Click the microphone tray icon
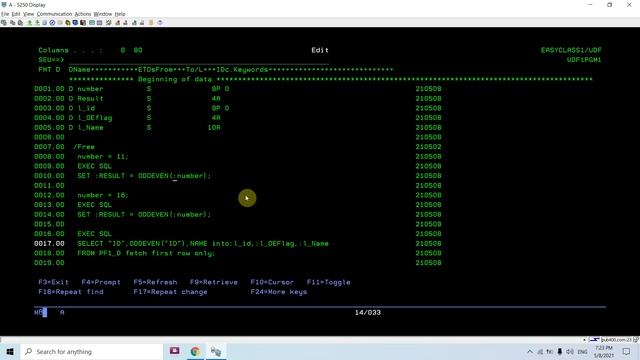 pos(560,351)
